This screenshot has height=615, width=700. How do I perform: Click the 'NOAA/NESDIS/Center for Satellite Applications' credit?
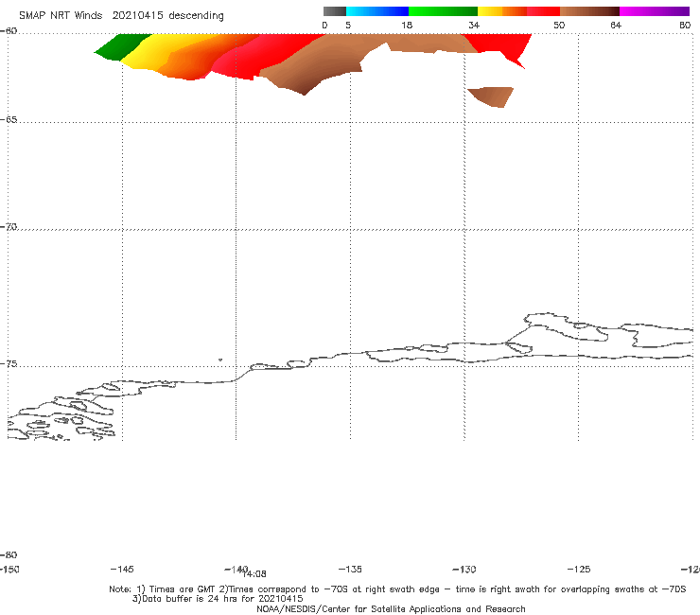391,609
